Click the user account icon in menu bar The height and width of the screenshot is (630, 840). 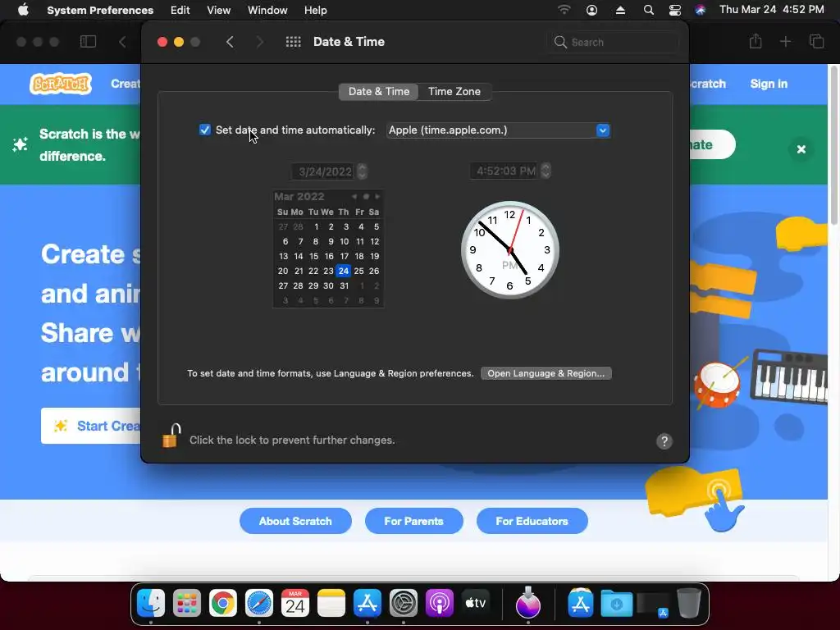click(592, 10)
